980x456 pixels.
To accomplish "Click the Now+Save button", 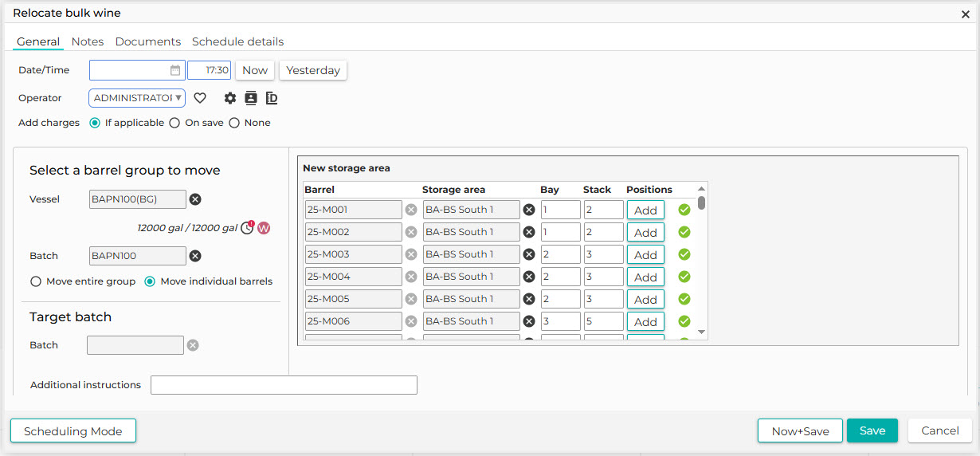I will coord(800,430).
